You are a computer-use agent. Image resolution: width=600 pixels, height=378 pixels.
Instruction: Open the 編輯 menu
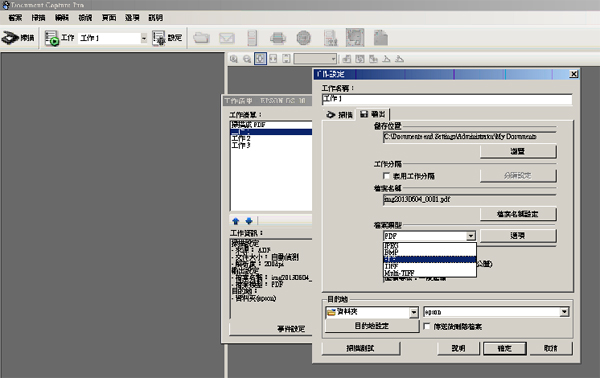pos(62,18)
